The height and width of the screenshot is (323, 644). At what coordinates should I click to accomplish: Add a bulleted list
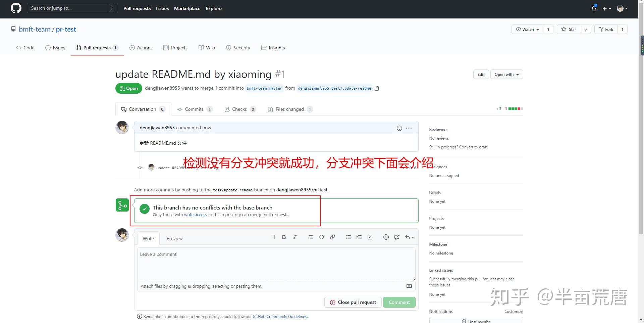click(x=348, y=237)
